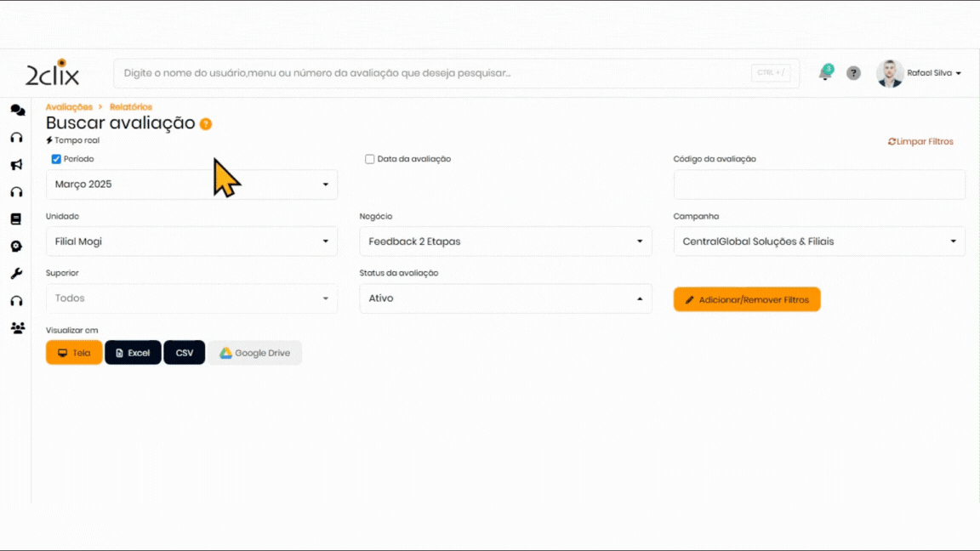Click the Código da avaliação input field
Viewport: 980px width, 551px height.
(x=819, y=185)
